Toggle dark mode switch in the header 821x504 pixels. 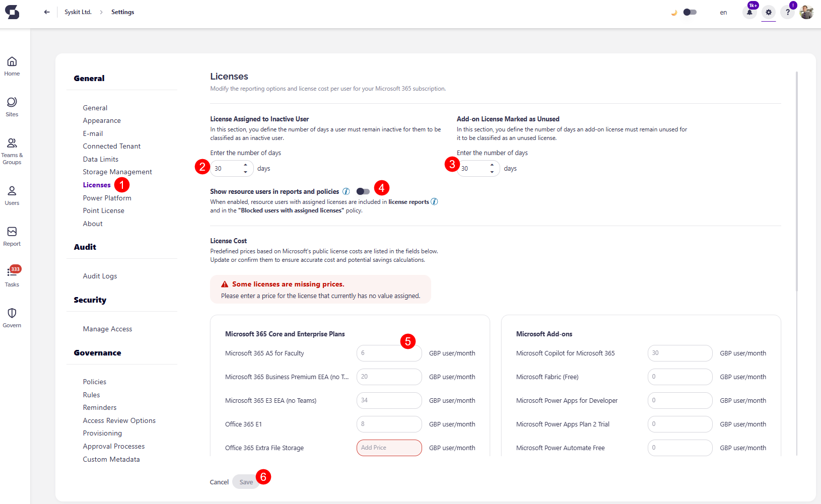[690, 12]
